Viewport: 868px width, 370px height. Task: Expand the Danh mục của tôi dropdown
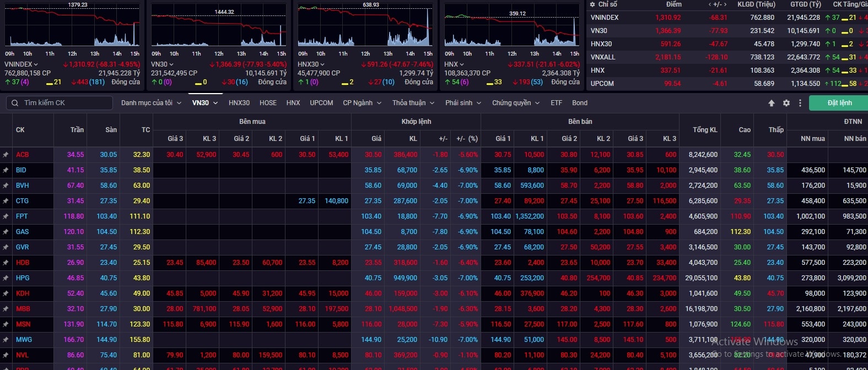pos(151,103)
